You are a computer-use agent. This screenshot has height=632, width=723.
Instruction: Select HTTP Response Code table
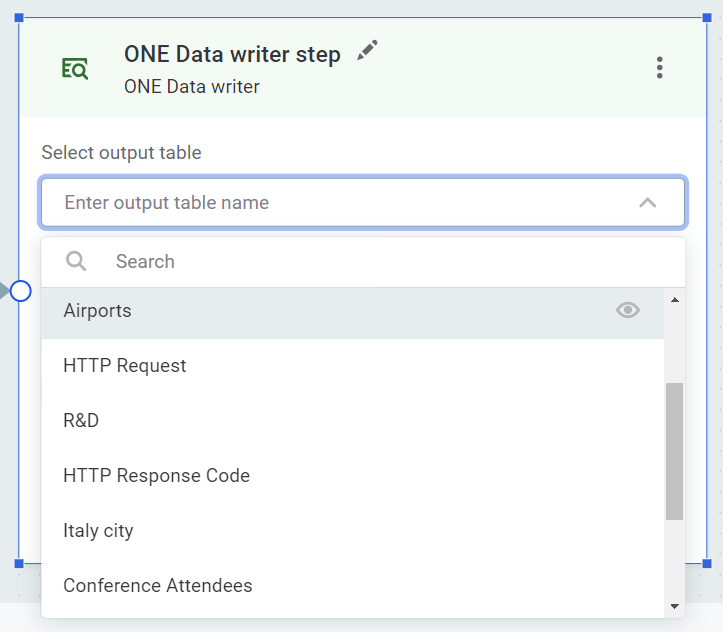pos(157,476)
